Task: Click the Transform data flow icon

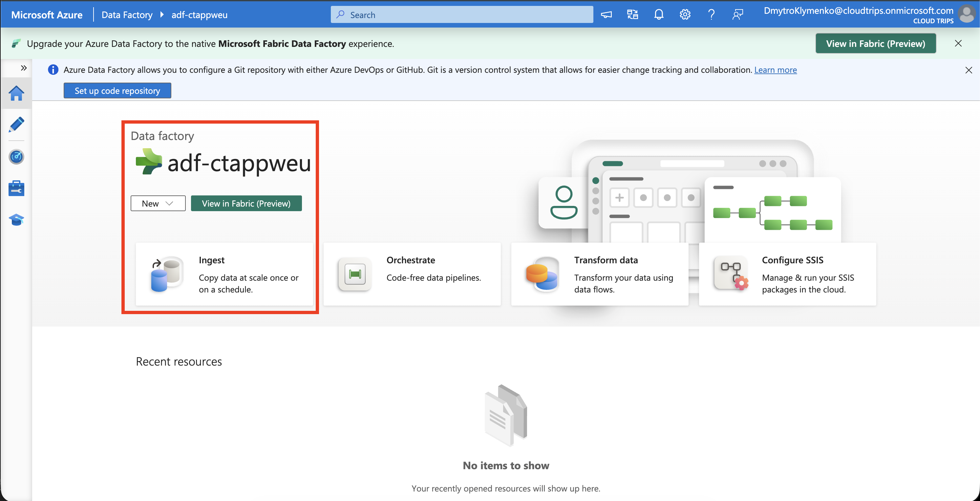Action: (542, 274)
